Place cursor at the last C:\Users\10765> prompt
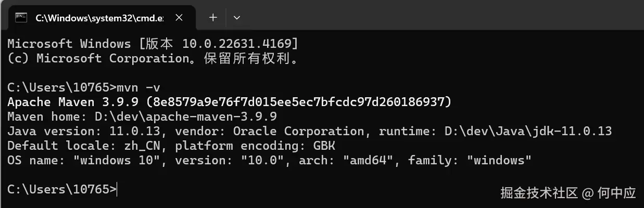This screenshot has width=644, height=208. coord(118,189)
